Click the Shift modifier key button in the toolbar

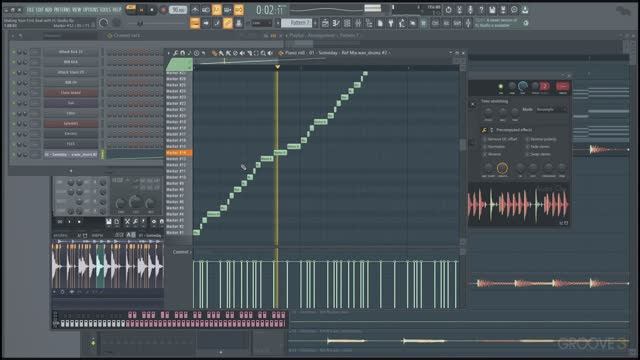click(x=457, y=23)
